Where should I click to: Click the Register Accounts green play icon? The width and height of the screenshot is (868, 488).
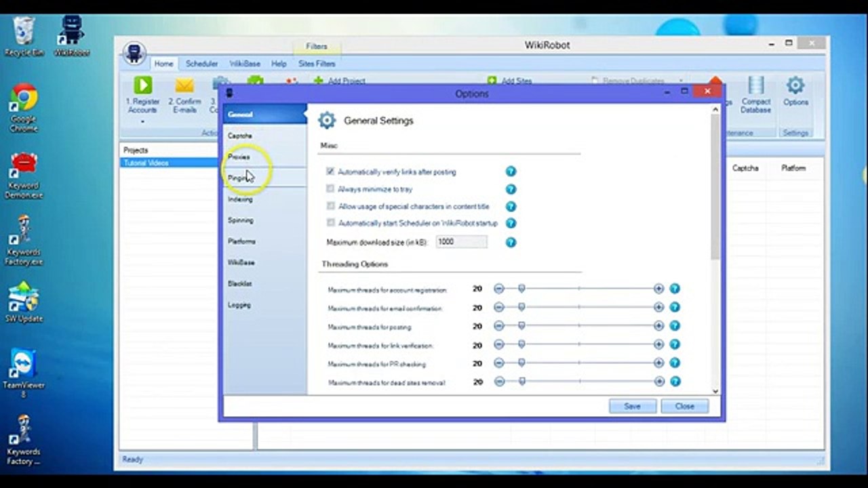coord(143,85)
